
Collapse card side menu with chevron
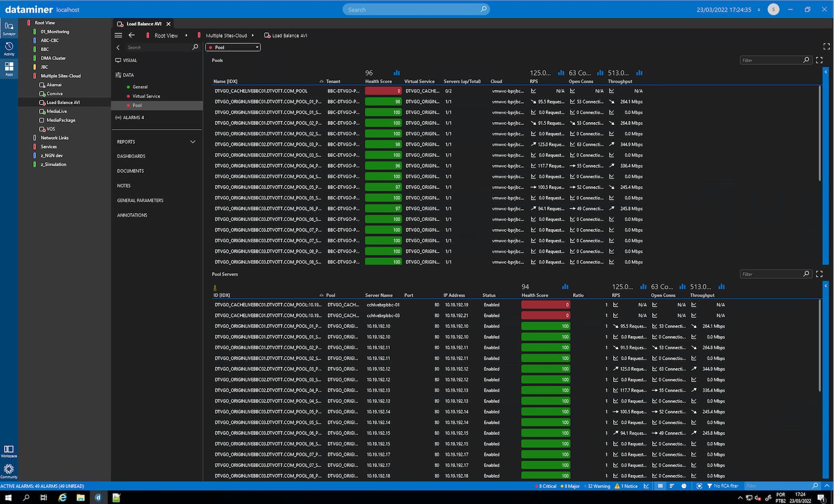point(118,47)
